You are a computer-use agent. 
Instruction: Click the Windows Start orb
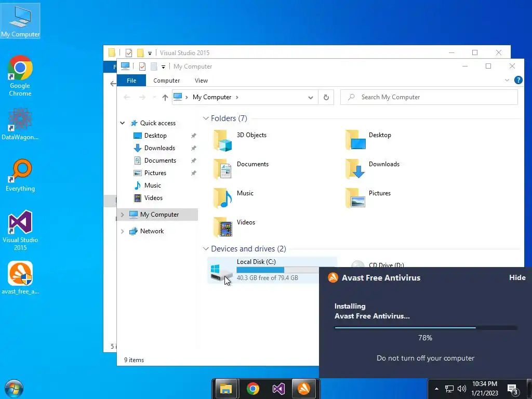(14, 389)
